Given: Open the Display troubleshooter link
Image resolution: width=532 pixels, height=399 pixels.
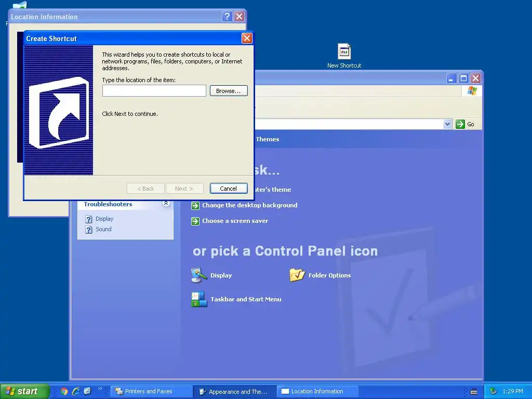Looking at the screenshot, I should 104,219.
